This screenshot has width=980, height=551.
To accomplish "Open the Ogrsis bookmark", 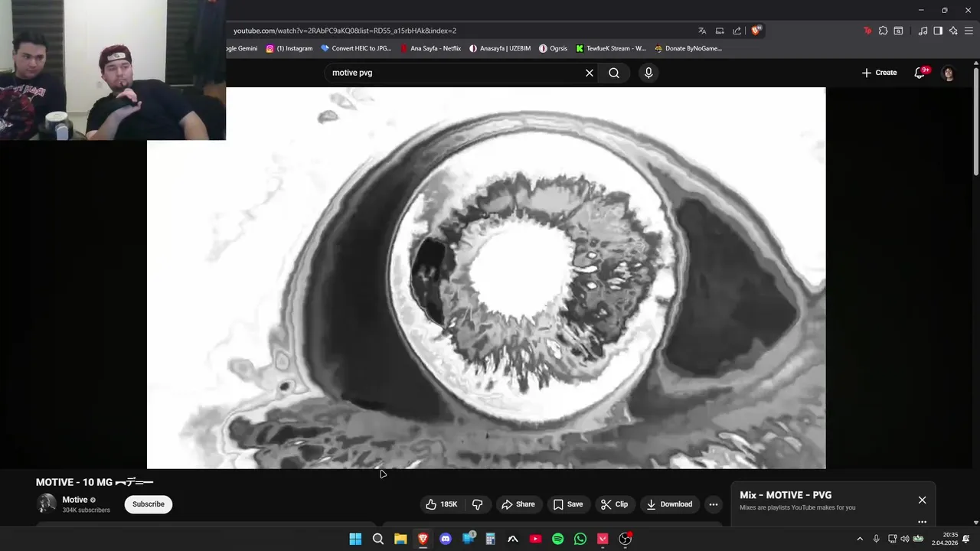I will click(x=553, y=48).
